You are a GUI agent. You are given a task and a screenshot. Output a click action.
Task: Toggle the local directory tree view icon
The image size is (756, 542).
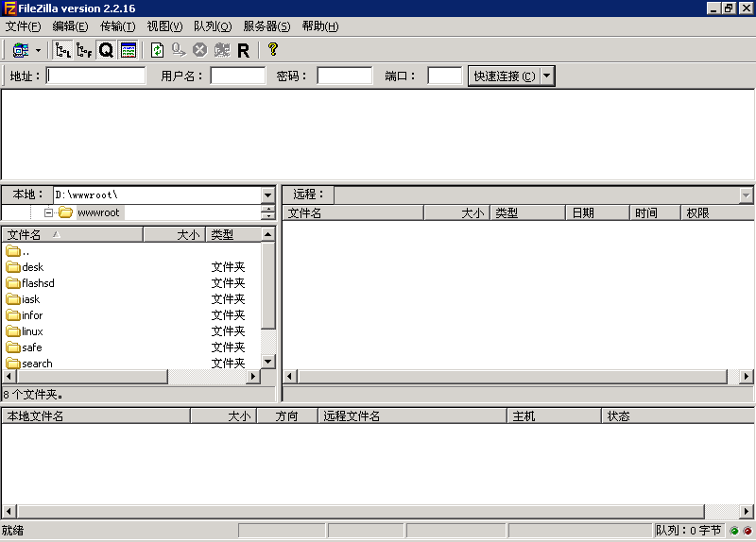point(62,50)
